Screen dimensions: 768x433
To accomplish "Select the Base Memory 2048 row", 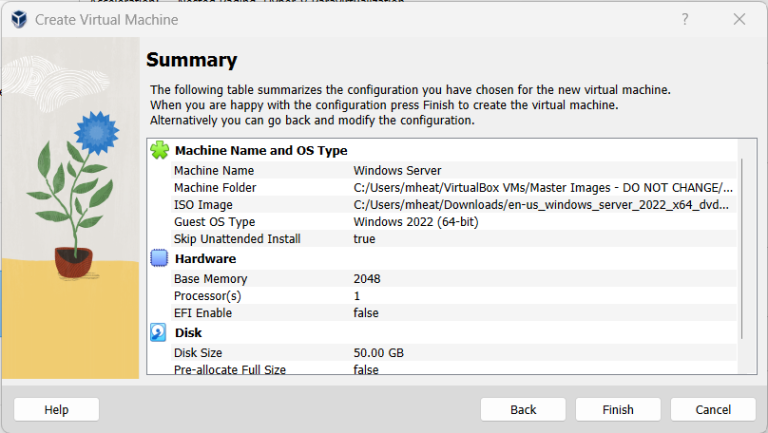I will [454, 279].
